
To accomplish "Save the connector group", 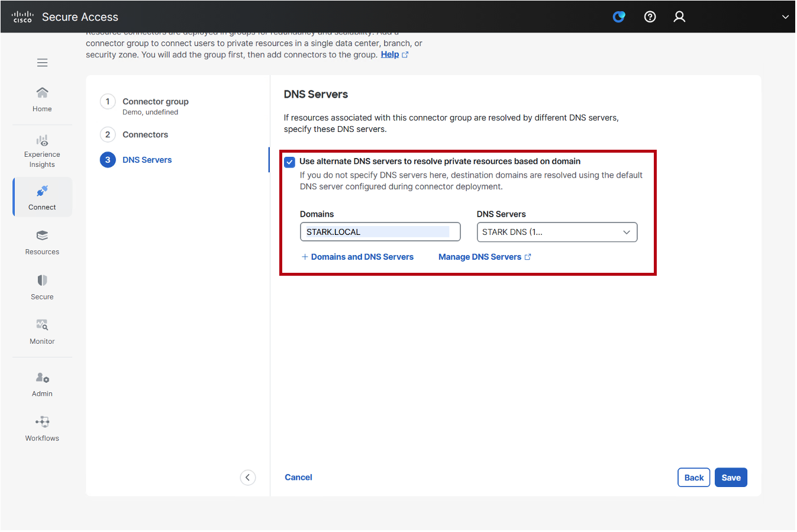I will (x=731, y=478).
